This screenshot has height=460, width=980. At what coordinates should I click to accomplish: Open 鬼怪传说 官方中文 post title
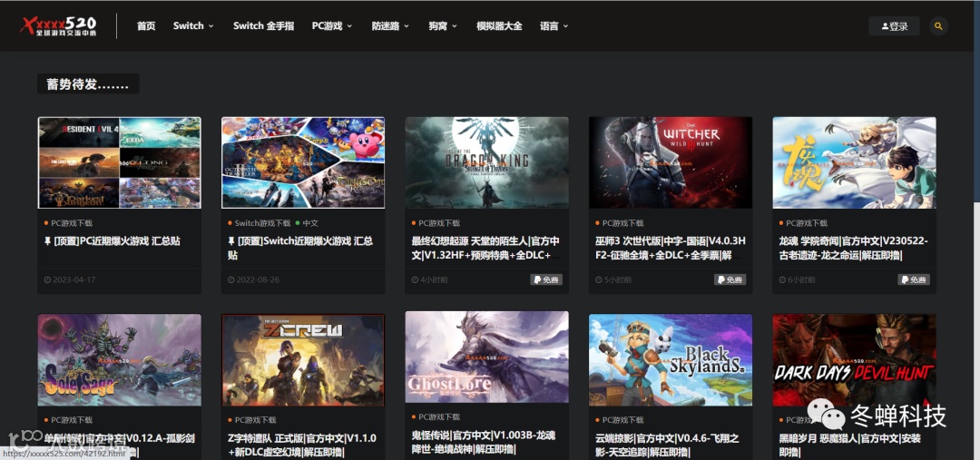[x=484, y=442]
